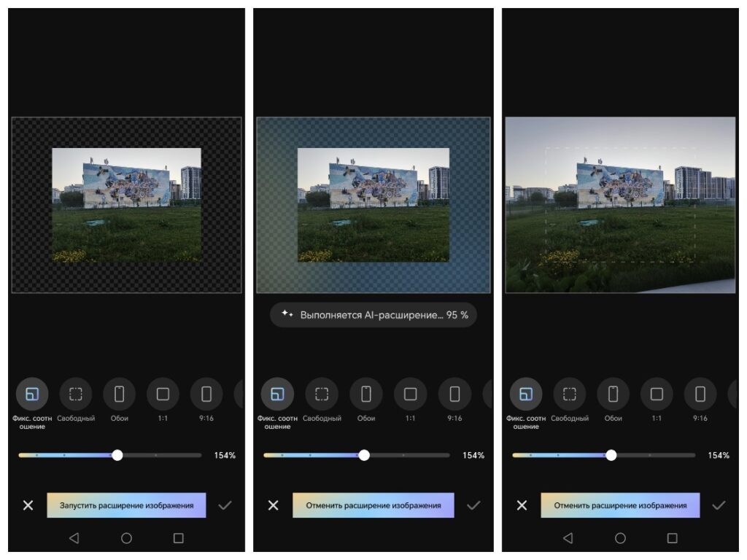Image resolution: width=747 pixels, height=560 pixels.
Task: Choose 9:16 ratio icon in left screen
Action: (206, 394)
